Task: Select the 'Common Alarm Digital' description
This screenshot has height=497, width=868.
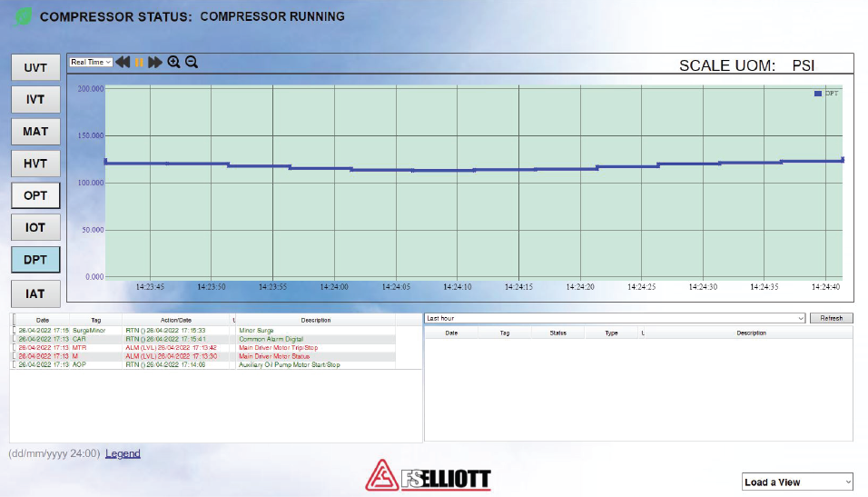Action: point(271,339)
